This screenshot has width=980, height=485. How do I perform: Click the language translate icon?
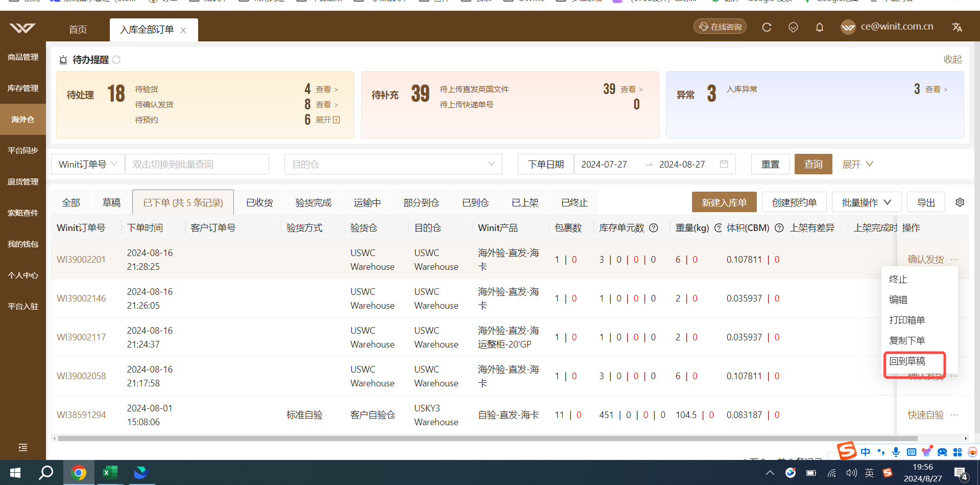(x=957, y=27)
